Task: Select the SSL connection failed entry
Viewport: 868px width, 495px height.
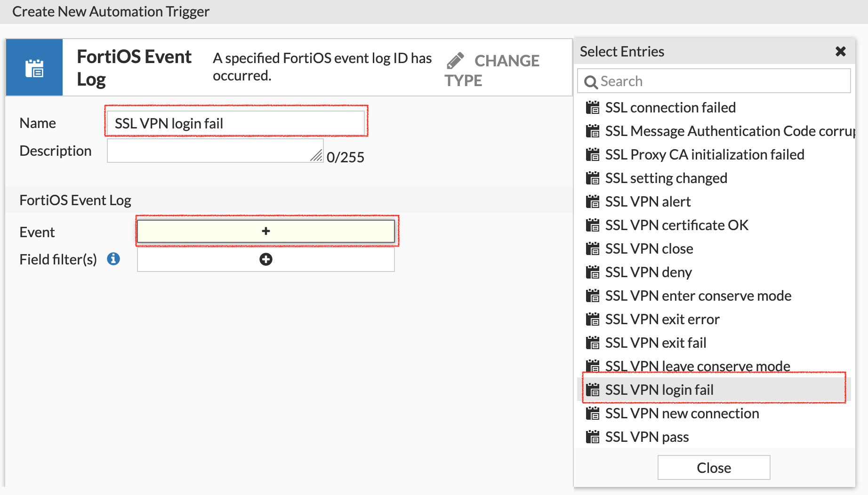Action: pyautogui.click(x=670, y=108)
